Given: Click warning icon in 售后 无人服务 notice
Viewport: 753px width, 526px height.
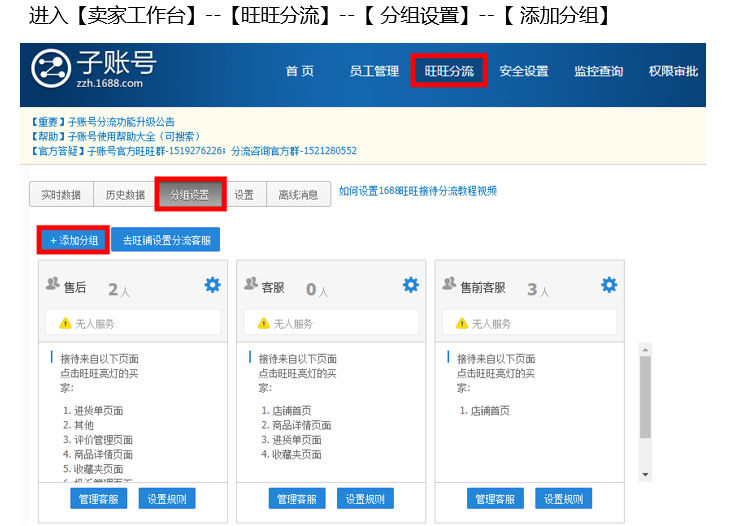Looking at the screenshot, I should coord(66,323).
